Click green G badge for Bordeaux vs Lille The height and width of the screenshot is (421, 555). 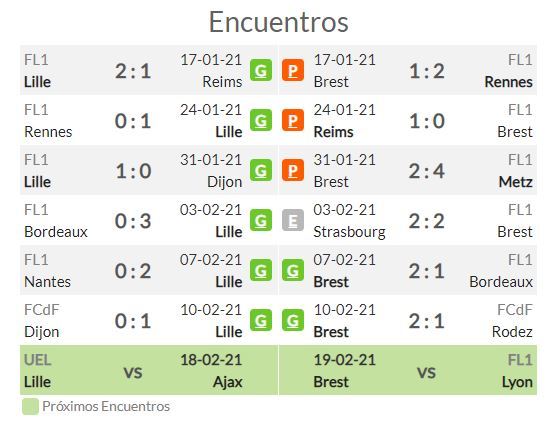pyautogui.click(x=261, y=221)
